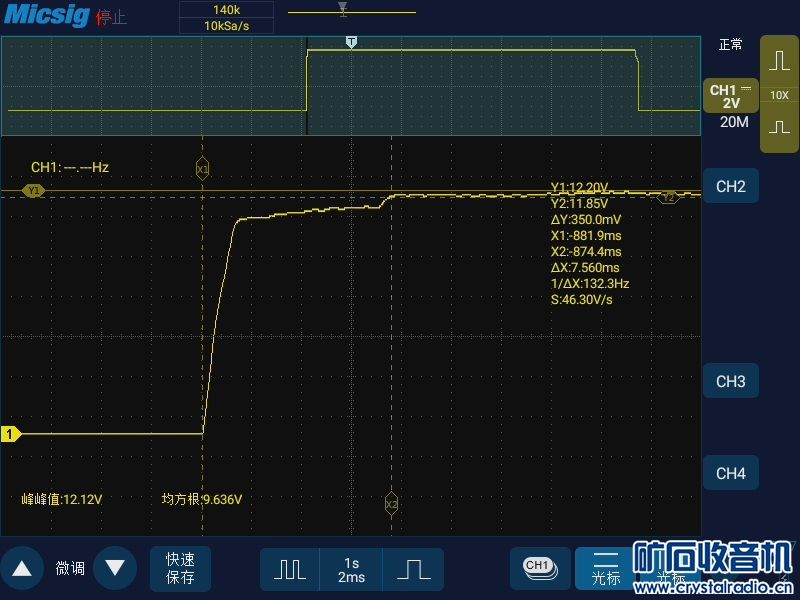Tap the fine-tune up arrow button

pos(22,568)
